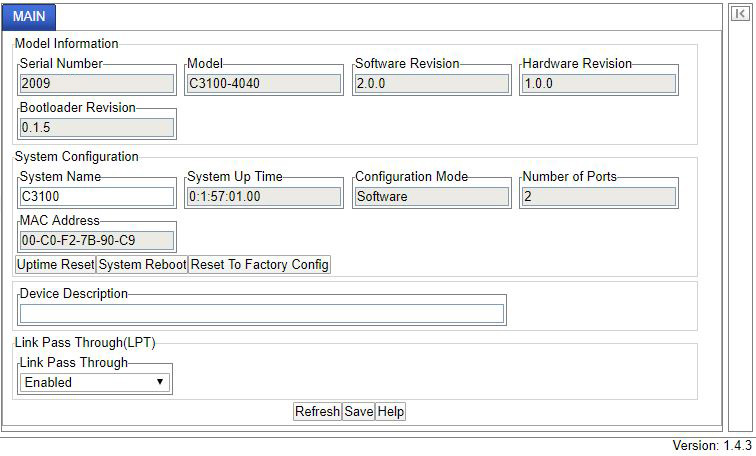Save the configuration changes
The width and height of the screenshot is (756, 456).
[x=358, y=412]
